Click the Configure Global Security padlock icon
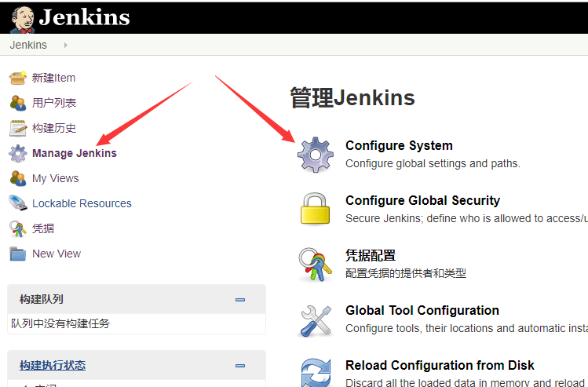 point(315,209)
